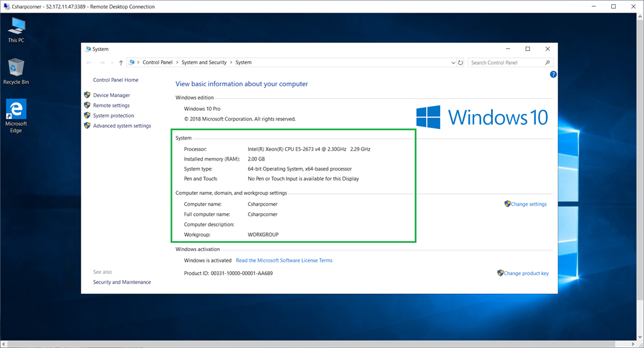Refresh the Control Panel address bar
The height and width of the screenshot is (348, 644).
tap(460, 62)
